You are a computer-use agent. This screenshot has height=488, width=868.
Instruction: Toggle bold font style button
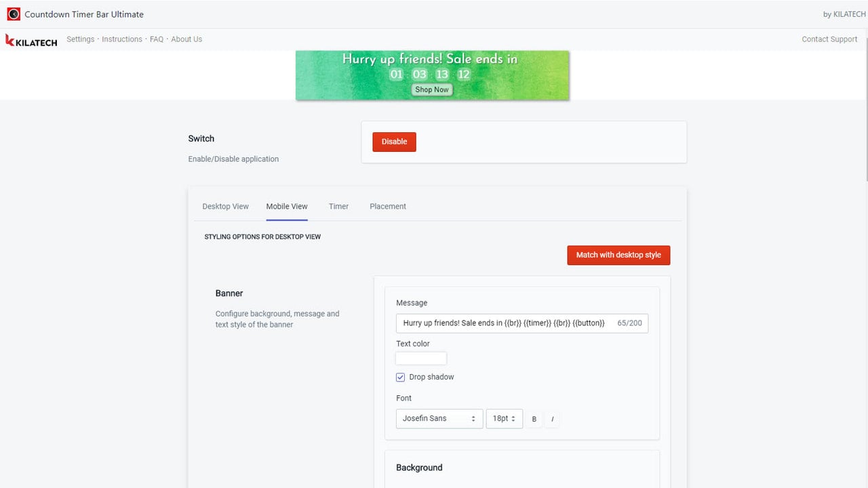tap(534, 419)
